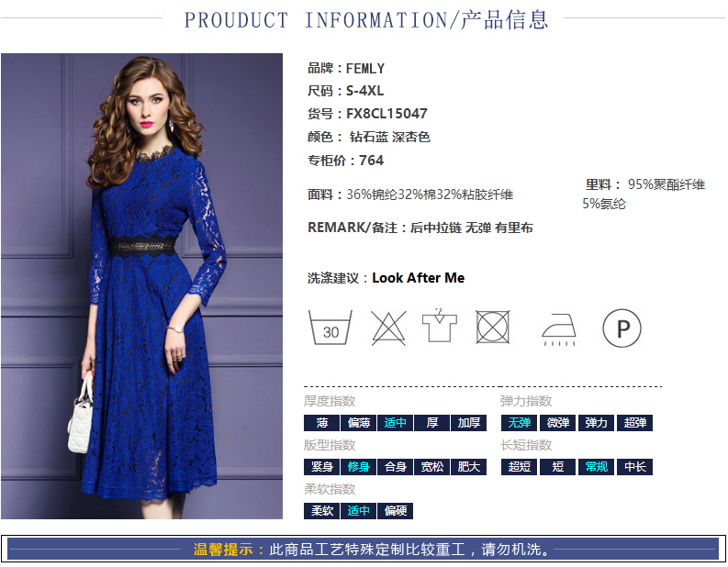Select the 厚 thickness tag
This screenshot has height=567, width=728.
[x=431, y=423]
